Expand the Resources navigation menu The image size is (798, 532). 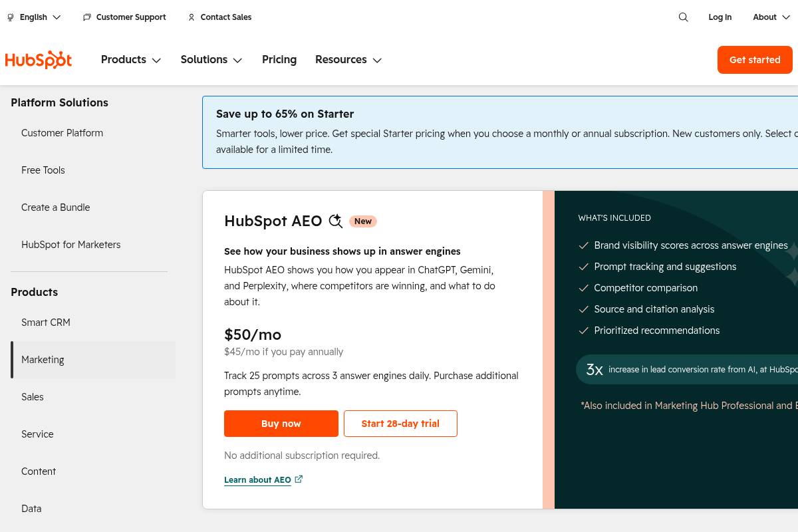pyautogui.click(x=348, y=60)
